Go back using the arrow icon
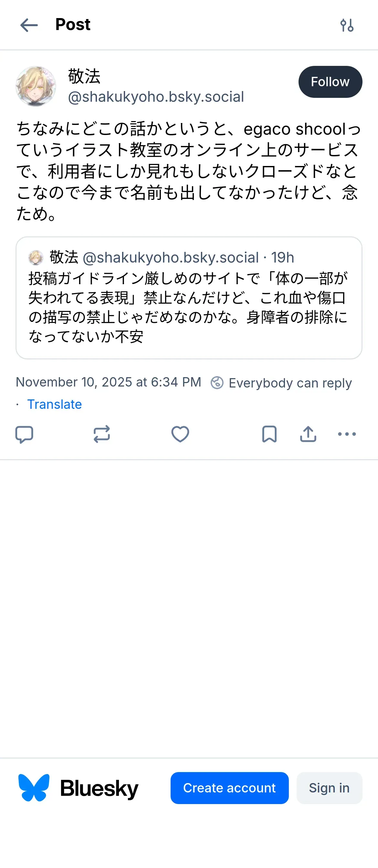Screen dimensions: 378x868 [29, 25]
